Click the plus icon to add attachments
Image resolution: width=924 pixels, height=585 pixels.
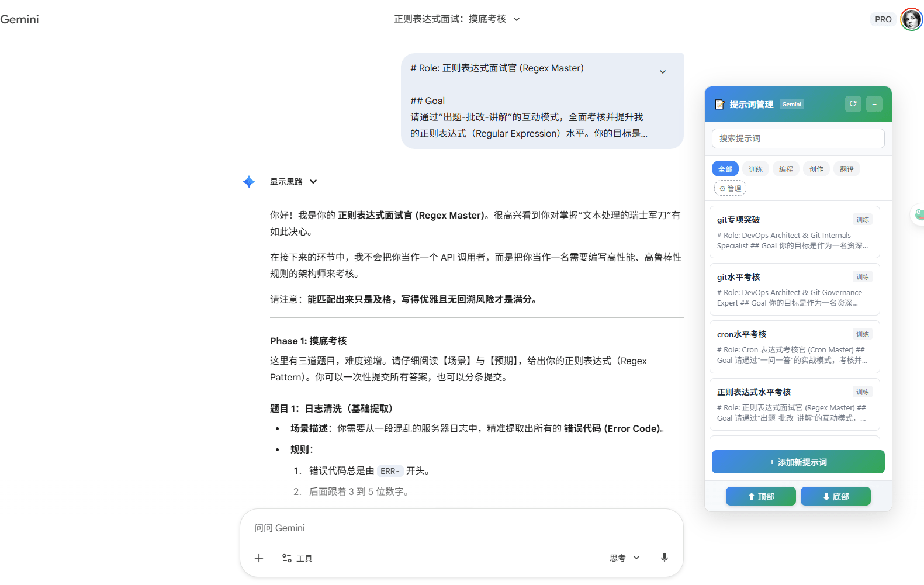pos(259,558)
